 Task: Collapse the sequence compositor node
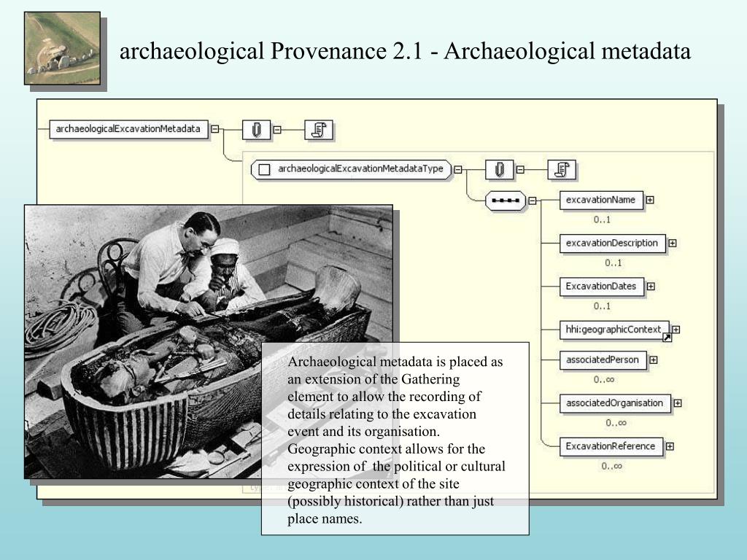[x=532, y=201]
